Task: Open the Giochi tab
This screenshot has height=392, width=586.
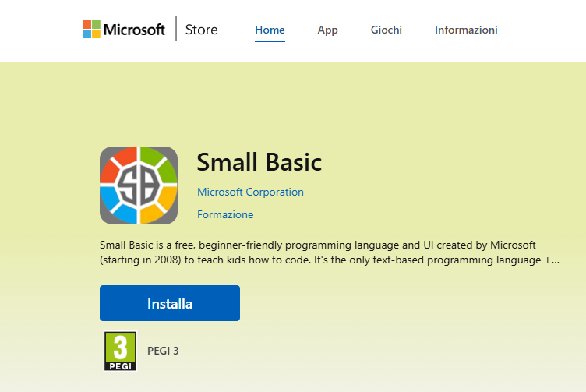Action: click(386, 30)
